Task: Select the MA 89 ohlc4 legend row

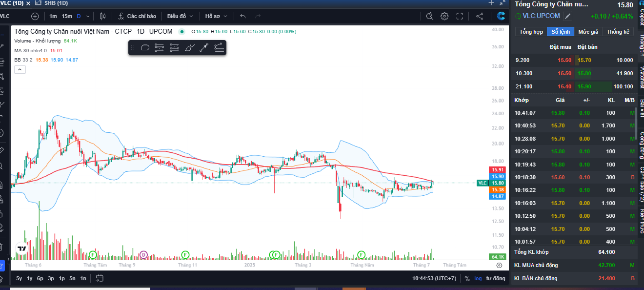Action: (x=38, y=50)
